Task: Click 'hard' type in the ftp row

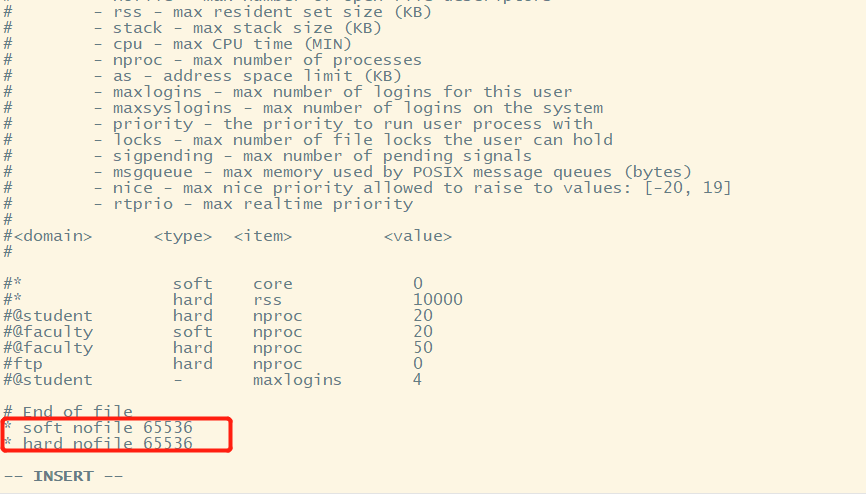Action: [x=192, y=364]
